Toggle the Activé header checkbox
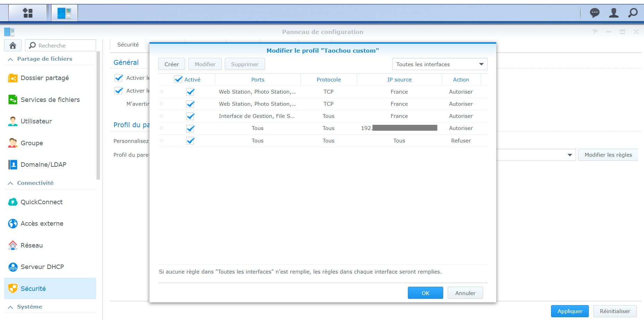The width and height of the screenshot is (644, 320). point(178,79)
